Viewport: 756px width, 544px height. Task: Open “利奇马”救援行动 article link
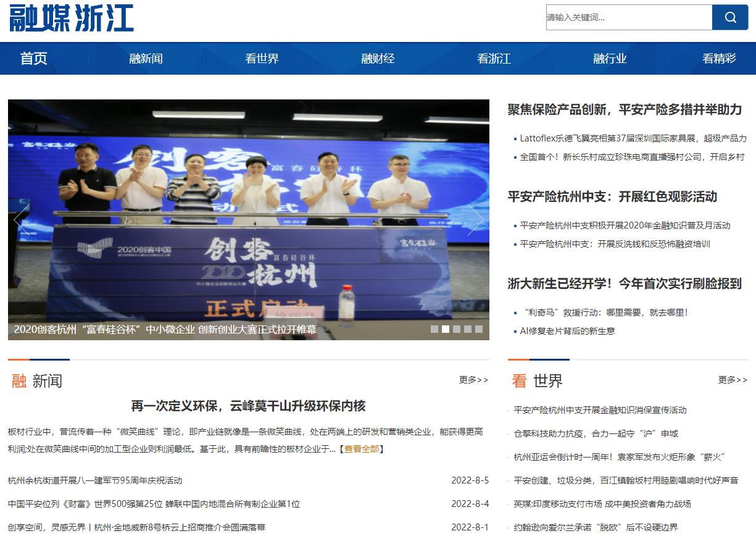point(604,312)
